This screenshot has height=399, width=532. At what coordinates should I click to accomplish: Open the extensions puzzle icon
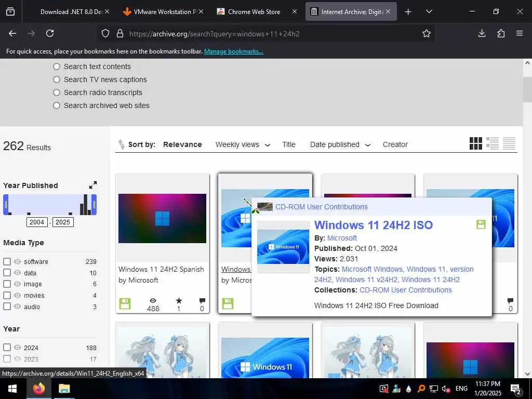point(501,33)
